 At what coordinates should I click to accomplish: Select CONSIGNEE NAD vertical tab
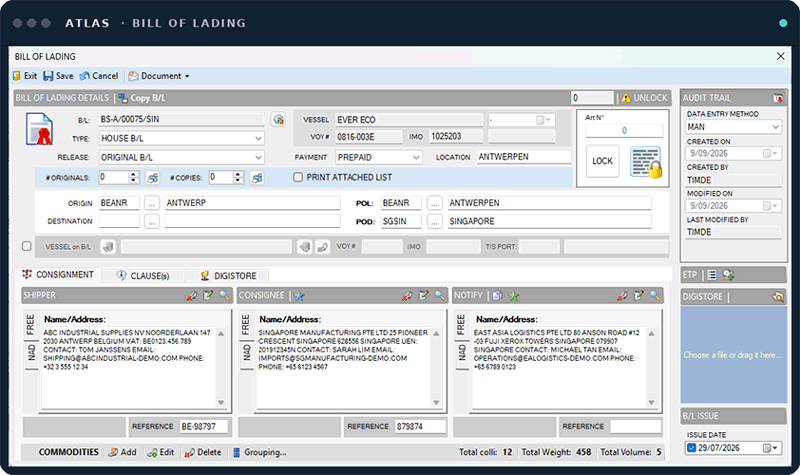click(x=246, y=353)
